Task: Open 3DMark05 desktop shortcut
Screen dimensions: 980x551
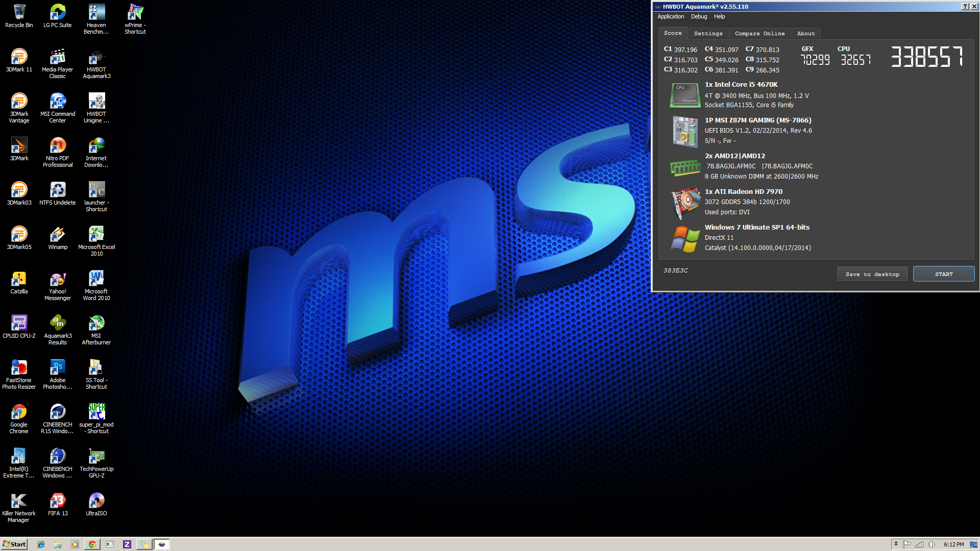Action: (x=19, y=238)
